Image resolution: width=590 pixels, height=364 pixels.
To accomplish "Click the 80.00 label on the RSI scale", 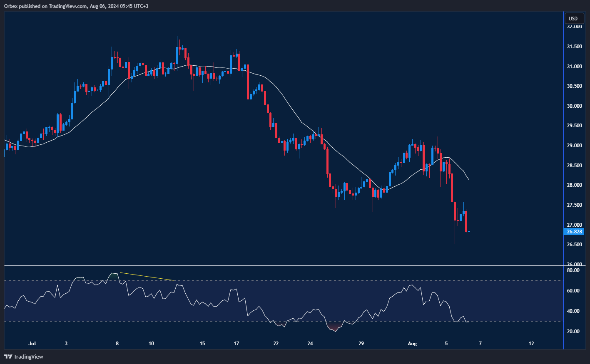I will pyautogui.click(x=573, y=270).
